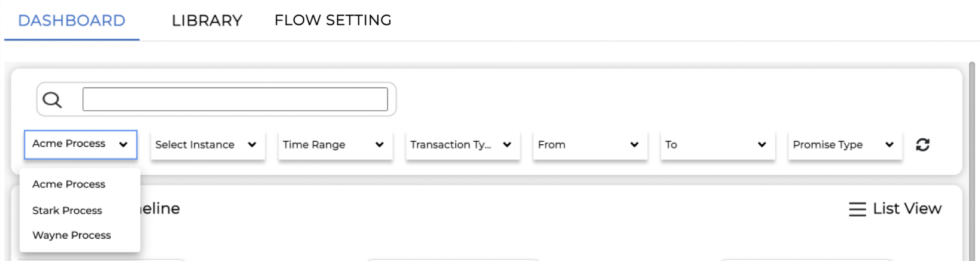Open the Transaction Type dropdown
980x261 pixels.
pos(462,145)
